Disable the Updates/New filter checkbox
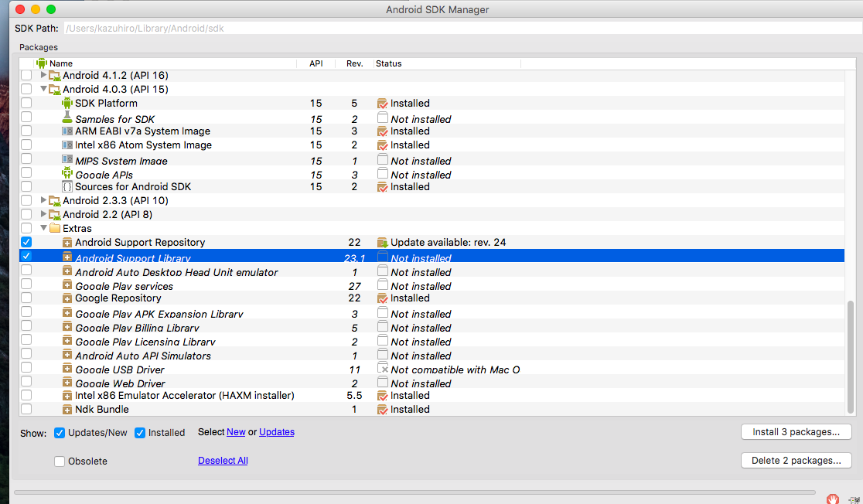 point(60,433)
